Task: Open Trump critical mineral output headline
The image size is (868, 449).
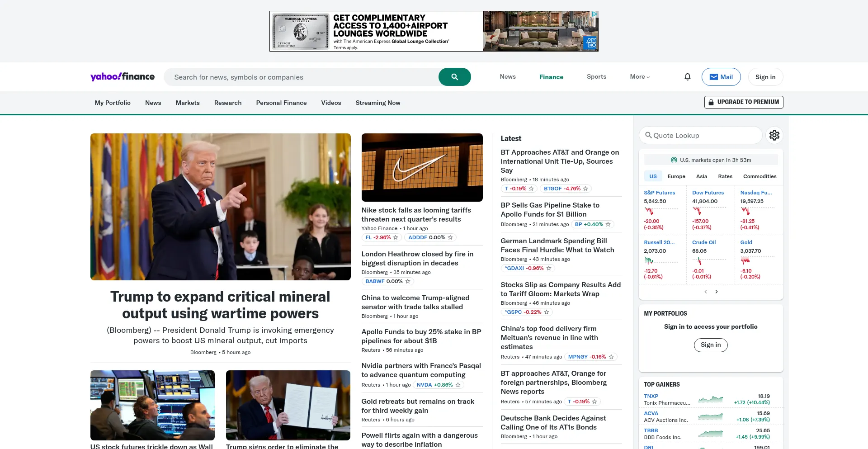Action: (x=220, y=305)
